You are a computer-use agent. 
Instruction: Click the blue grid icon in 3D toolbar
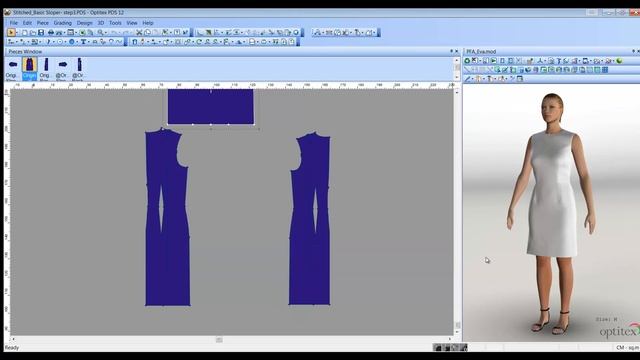click(605, 70)
